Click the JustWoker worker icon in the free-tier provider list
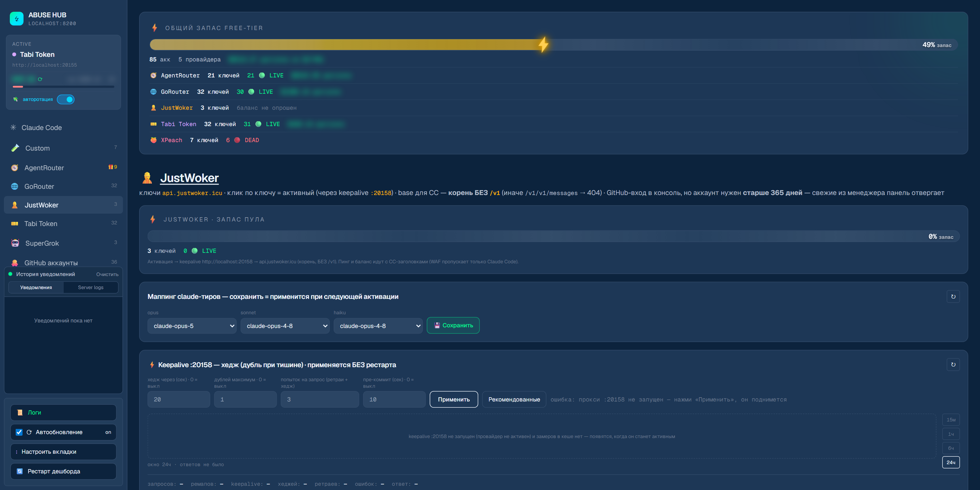 click(x=153, y=108)
